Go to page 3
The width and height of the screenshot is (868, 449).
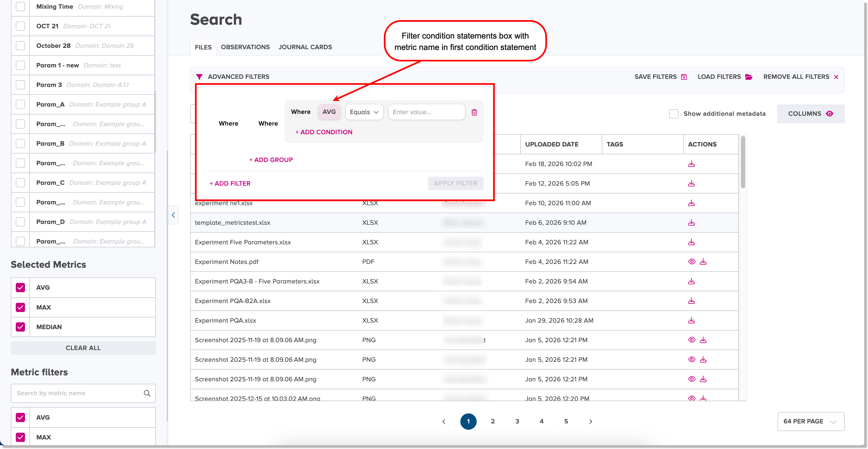tap(517, 421)
